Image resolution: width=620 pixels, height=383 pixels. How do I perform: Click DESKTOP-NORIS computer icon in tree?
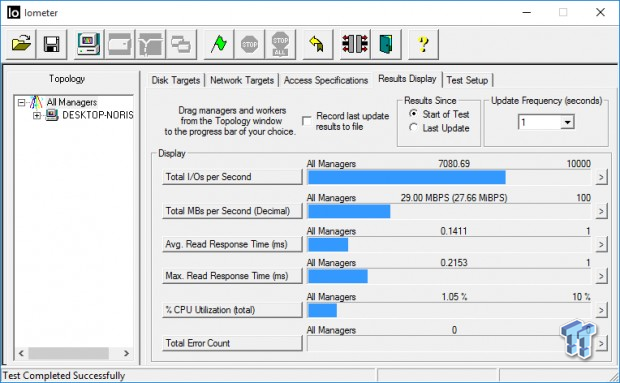pos(51,115)
